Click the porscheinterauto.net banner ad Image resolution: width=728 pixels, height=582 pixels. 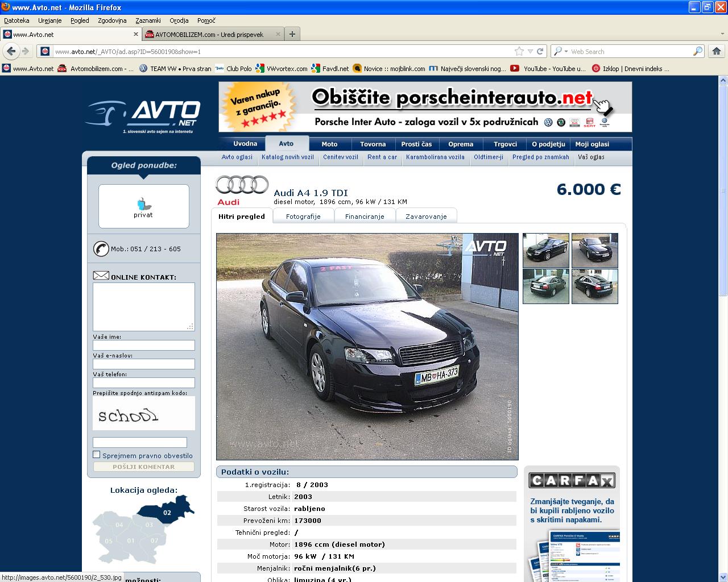(x=425, y=107)
